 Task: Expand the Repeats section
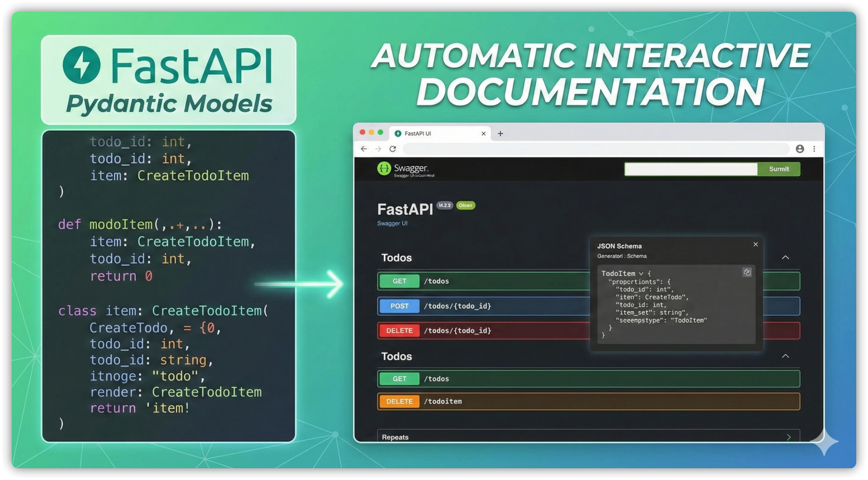pos(789,437)
